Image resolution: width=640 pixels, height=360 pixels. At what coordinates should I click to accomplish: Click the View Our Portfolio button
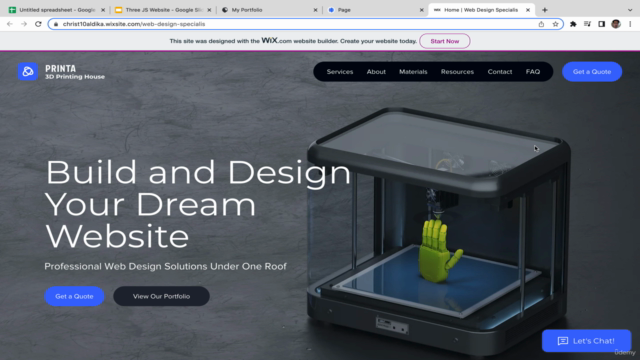tap(161, 296)
